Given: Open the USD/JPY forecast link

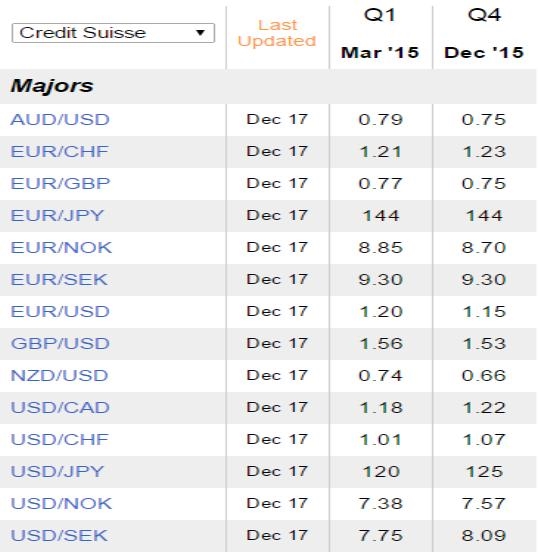Looking at the screenshot, I should click(x=57, y=472).
